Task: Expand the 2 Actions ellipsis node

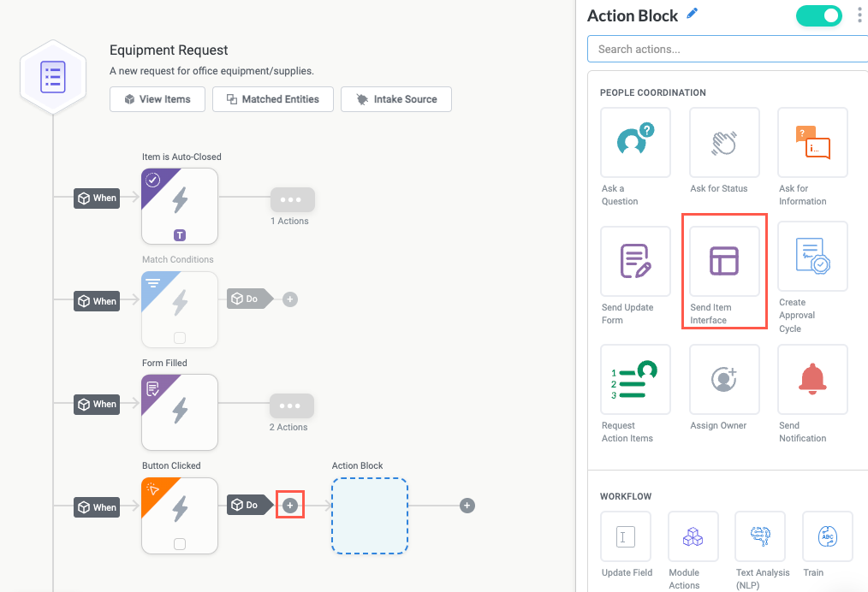Action: tap(291, 406)
